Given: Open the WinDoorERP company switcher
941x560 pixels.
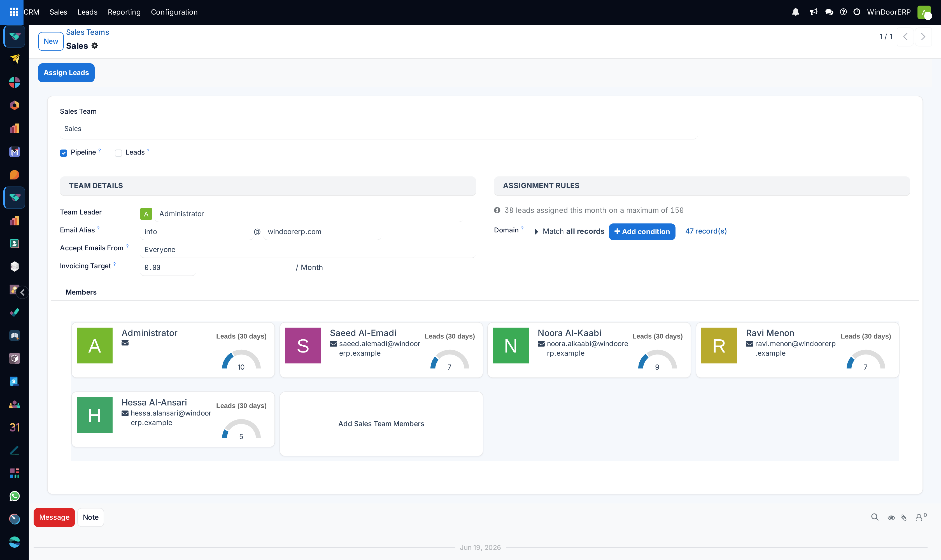Looking at the screenshot, I should [x=889, y=12].
